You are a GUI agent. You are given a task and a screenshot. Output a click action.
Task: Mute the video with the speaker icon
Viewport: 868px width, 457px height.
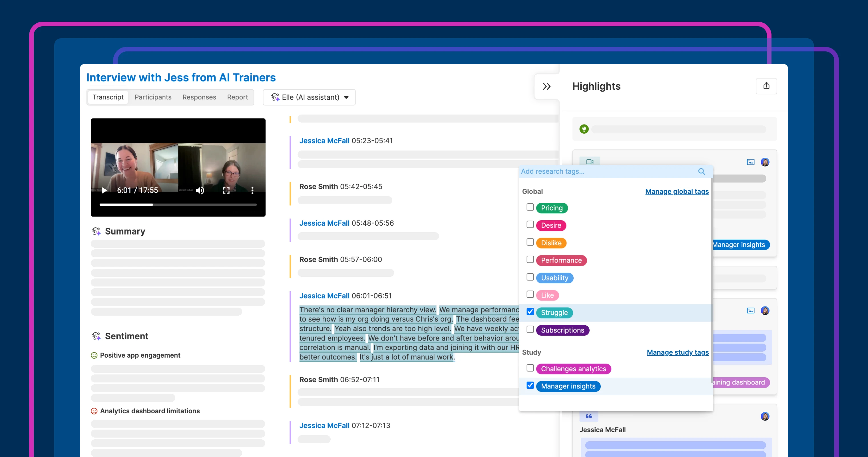click(x=200, y=191)
